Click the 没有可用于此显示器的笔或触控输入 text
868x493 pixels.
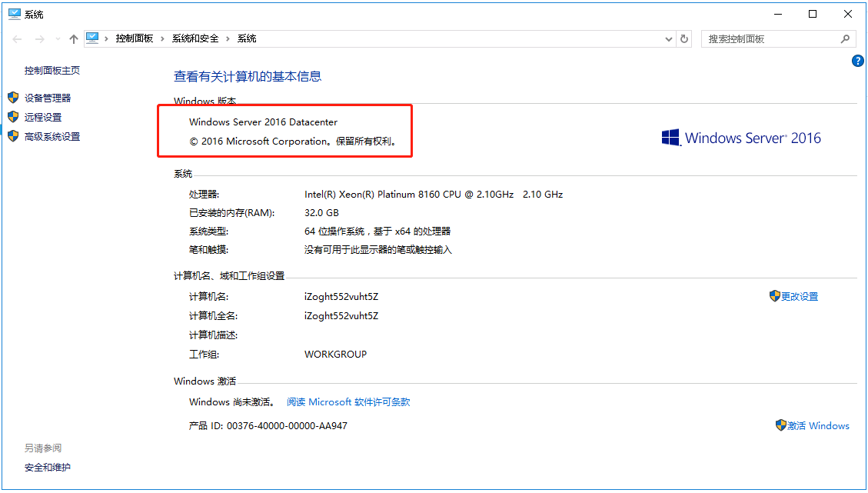[x=378, y=250]
